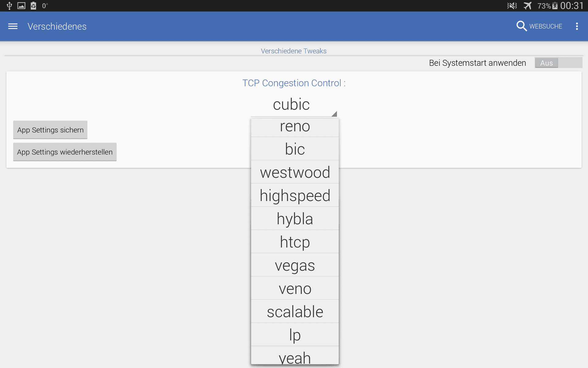Click App Settings wiederherstellen button
The width and height of the screenshot is (588, 368).
(65, 152)
